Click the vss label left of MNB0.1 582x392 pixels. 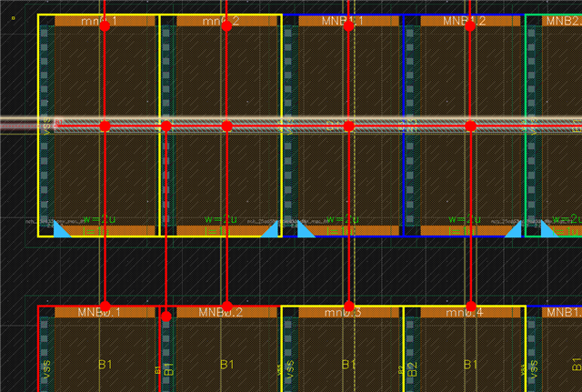(45, 369)
